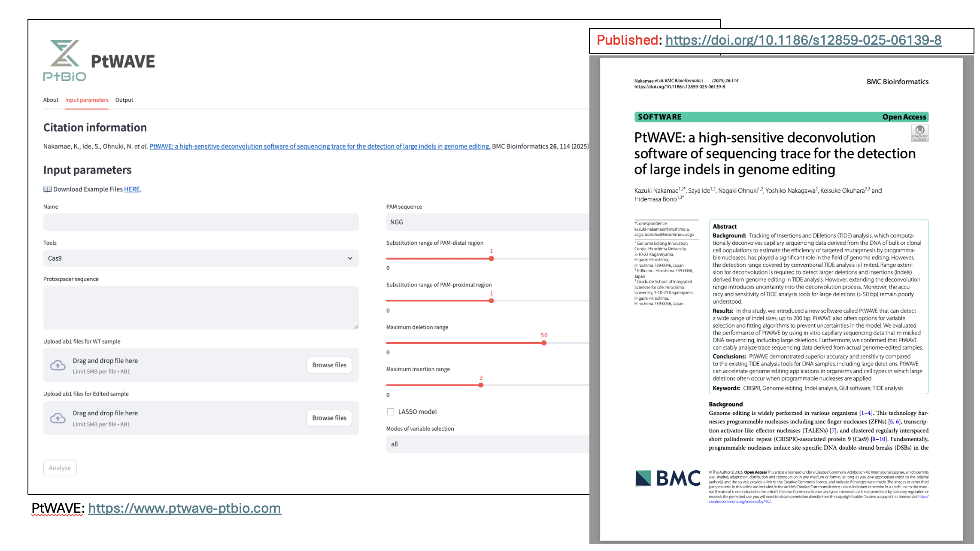
Task: Click the value 50 above deletion slider
Action: click(544, 335)
